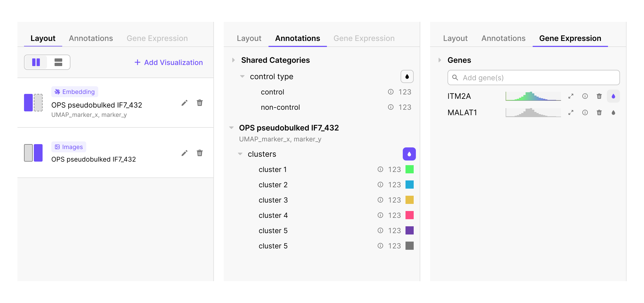
Task: Collapse the control type category
Action: click(x=242, y=76)
